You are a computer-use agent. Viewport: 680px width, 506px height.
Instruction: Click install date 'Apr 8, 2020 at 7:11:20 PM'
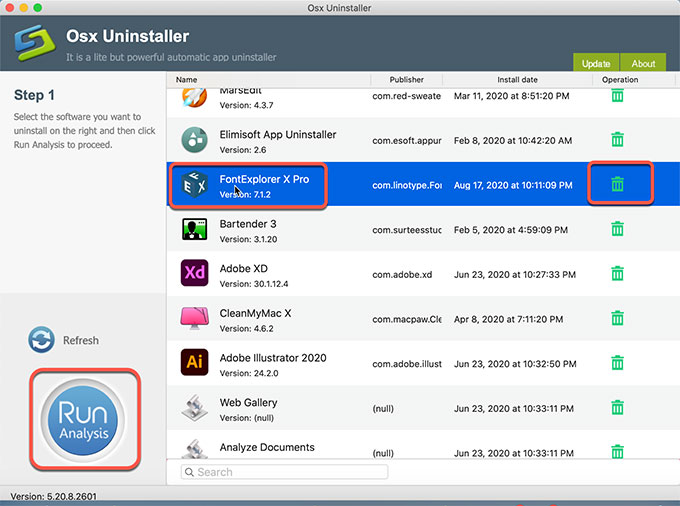tap(508, 319)
